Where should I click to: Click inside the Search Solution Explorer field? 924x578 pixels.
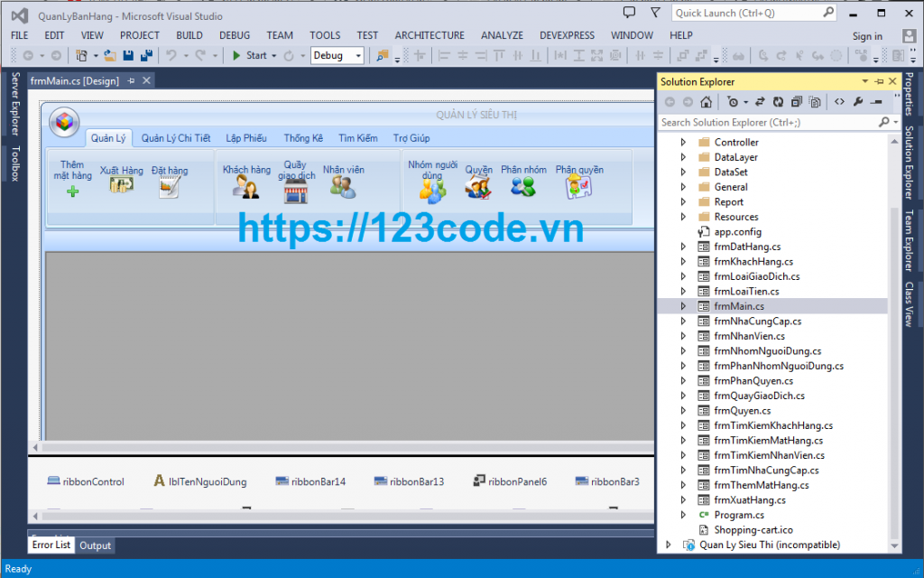(758, 122)
